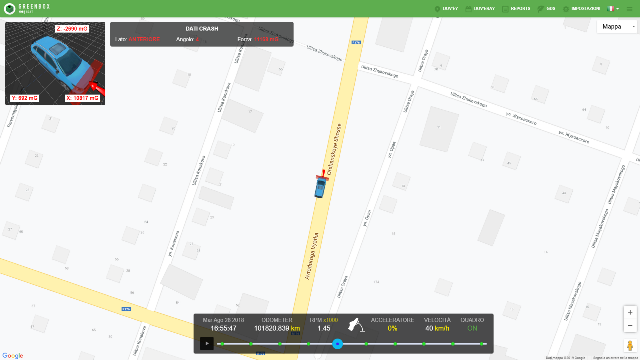
Task: Click the blue timeline slider handle
Action: [x=337, y=344]
